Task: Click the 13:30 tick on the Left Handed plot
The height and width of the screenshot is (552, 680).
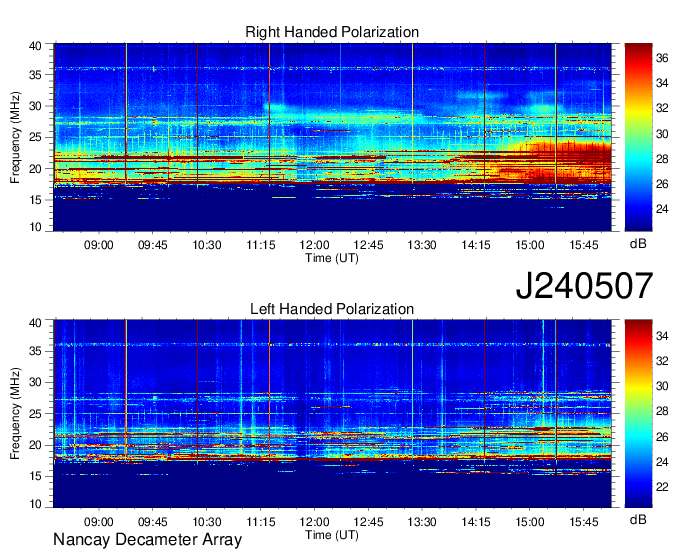Action: tap(422, 522)
